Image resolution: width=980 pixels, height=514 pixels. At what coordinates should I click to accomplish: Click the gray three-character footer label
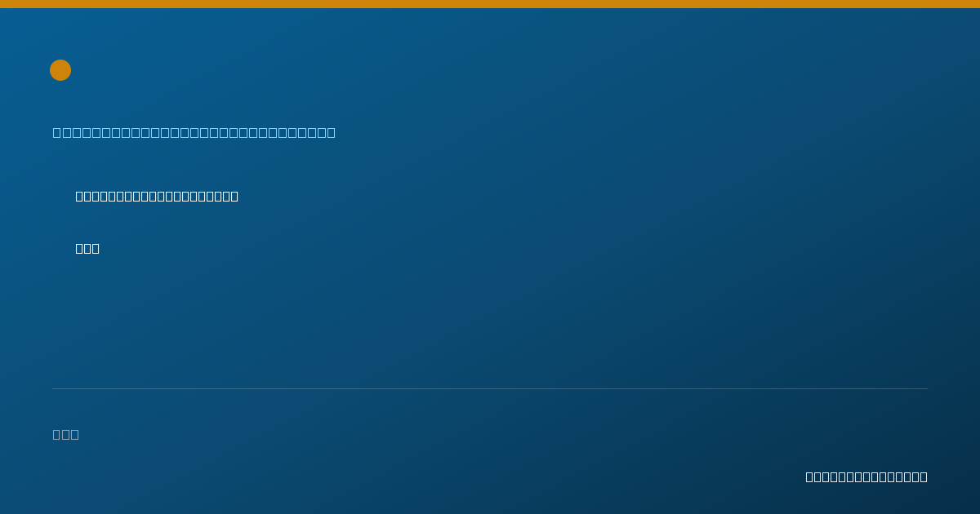[66, 434]
